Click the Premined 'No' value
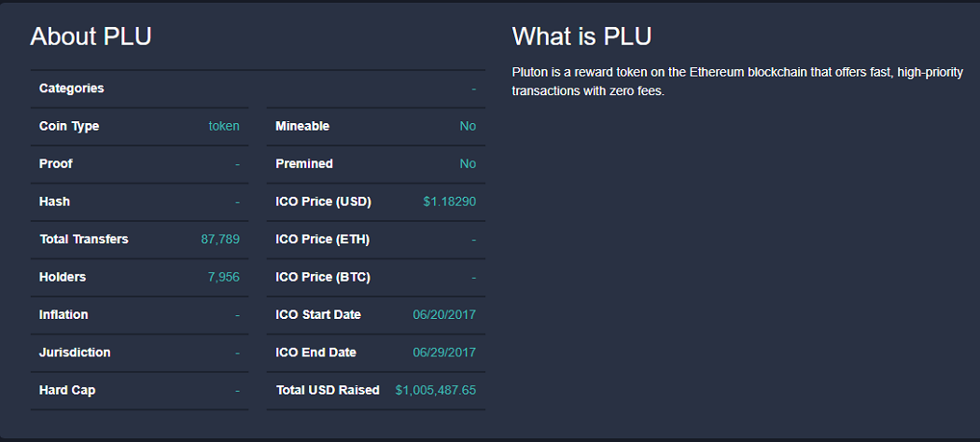 (469, 163)
